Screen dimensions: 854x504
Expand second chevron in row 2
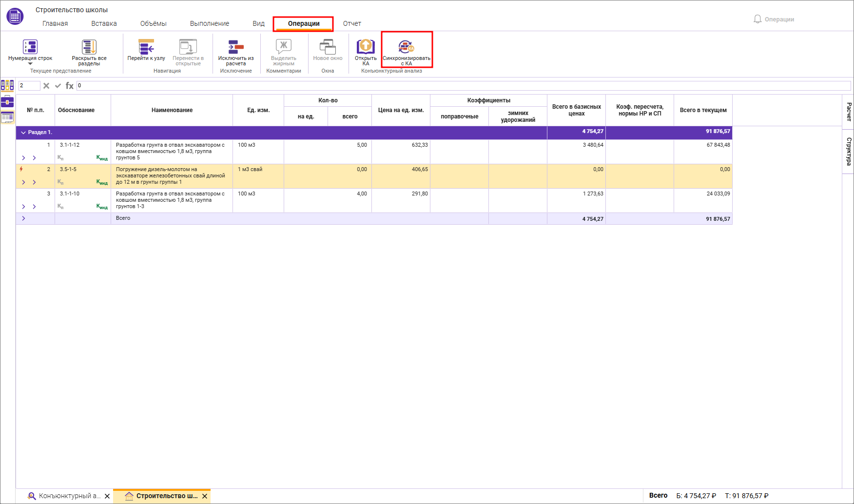click(34, 182)
